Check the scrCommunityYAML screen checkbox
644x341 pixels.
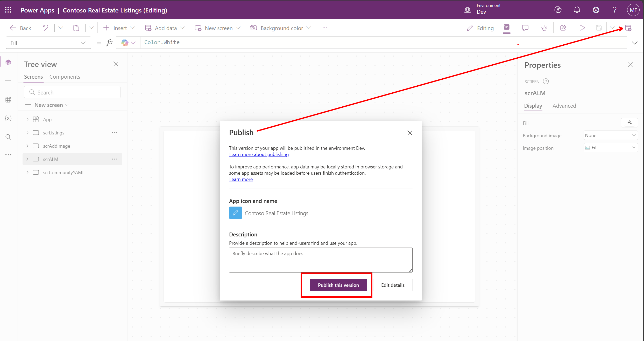click(x=36, y=172)
